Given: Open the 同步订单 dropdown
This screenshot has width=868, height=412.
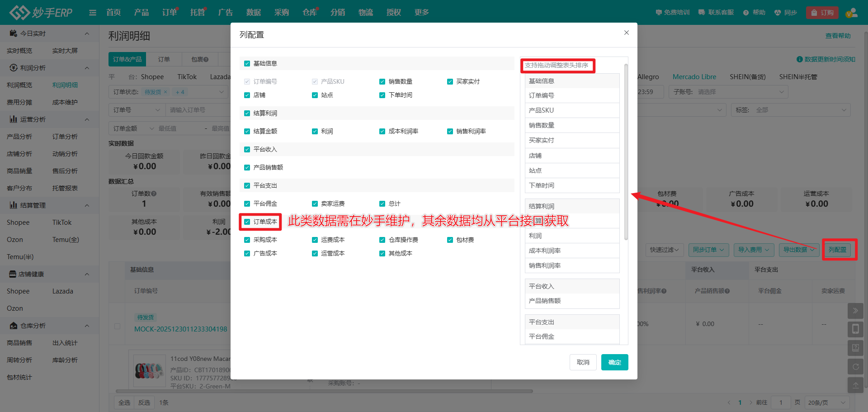Looking at the screenshot, I should point(708,250).
